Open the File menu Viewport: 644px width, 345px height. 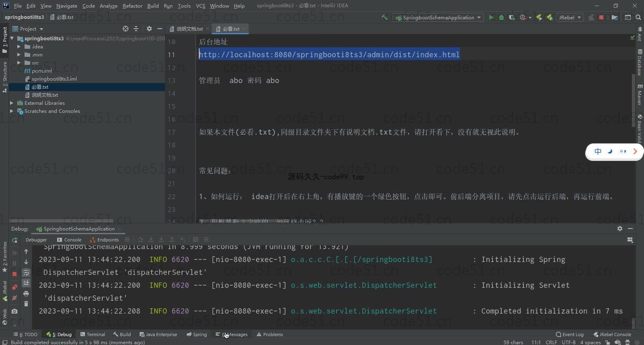18,6
